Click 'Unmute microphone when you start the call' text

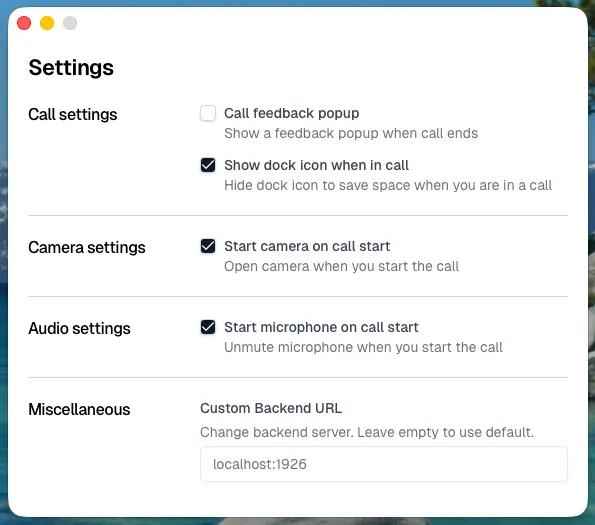tap(363, 347)
